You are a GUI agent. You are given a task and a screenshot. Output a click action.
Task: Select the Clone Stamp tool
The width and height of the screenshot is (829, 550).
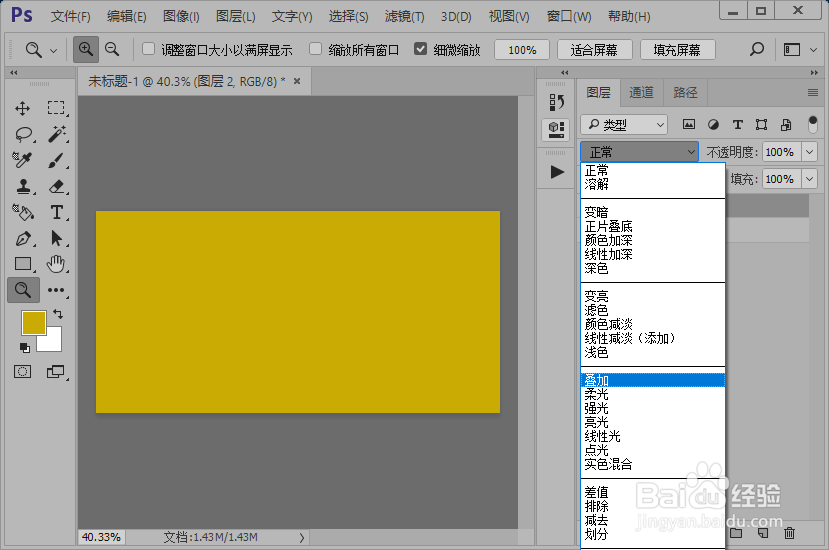pyautogui.click(x=23, y=186)
